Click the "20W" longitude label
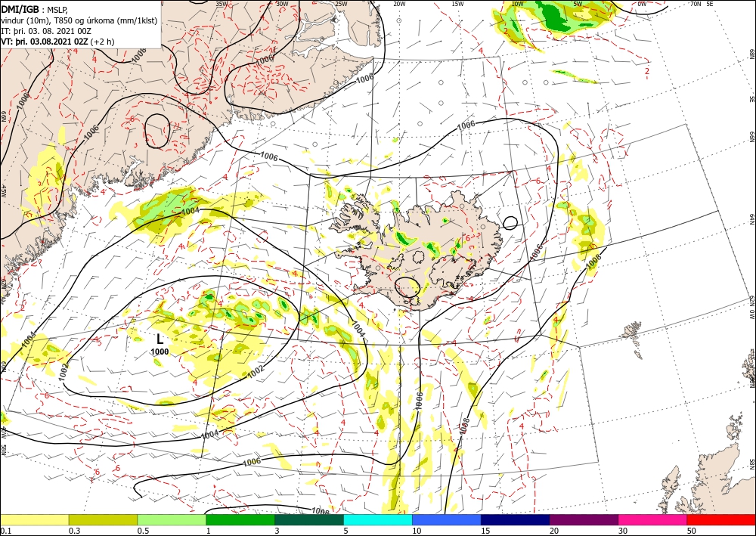The image size is (756, 536). pyautogui.click(x=399, y=4)
